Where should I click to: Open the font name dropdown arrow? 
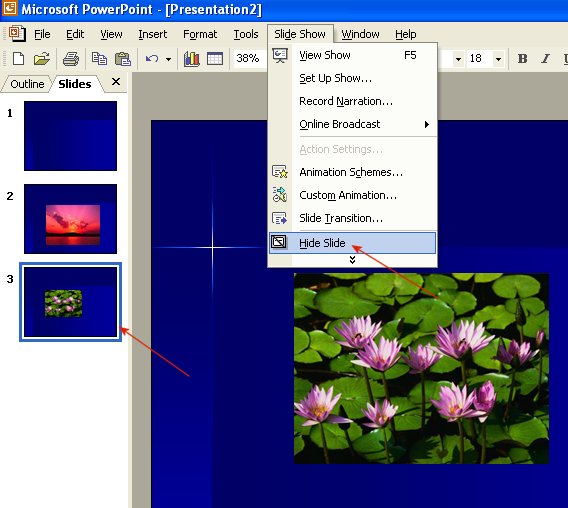tap(458, 59)
